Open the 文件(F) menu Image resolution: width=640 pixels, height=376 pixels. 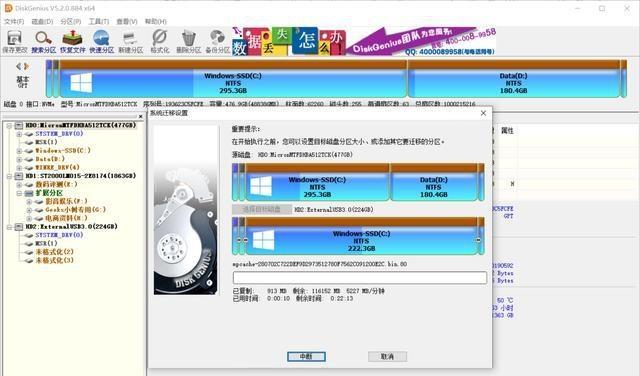click(14, 21)
